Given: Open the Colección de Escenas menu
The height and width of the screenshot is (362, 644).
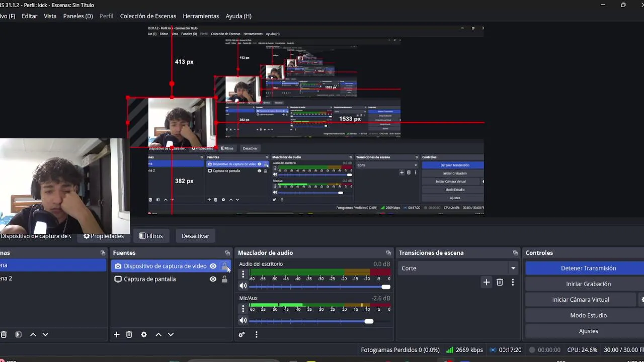Looking at the screenshot, I should [148, 16].
